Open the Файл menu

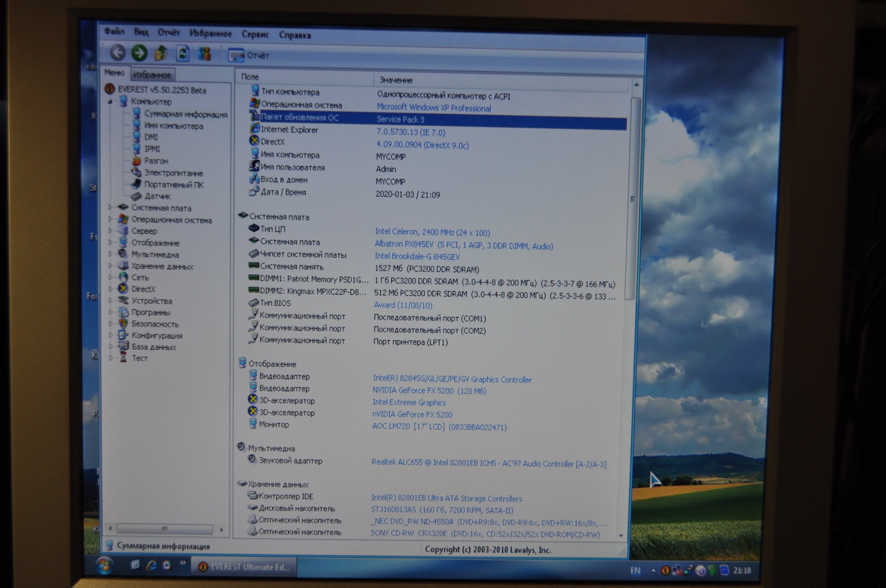pyautogui.click(x=114, y=31)
